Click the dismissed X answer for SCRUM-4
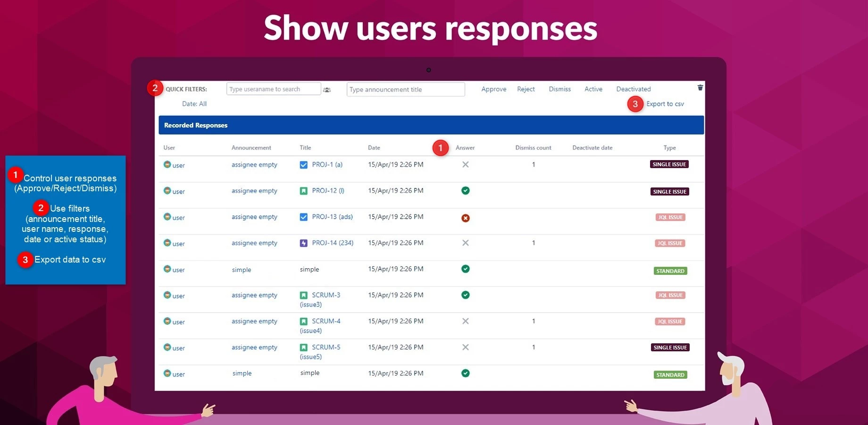This screenshot has height=425, width=868. pos(466,321)
